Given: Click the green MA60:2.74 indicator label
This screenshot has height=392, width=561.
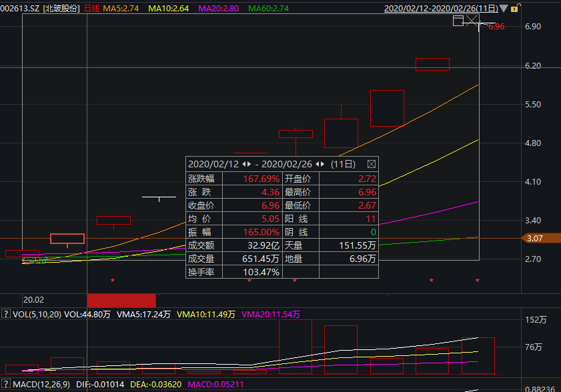Looking at the screenshot, I should coord(268,9).
